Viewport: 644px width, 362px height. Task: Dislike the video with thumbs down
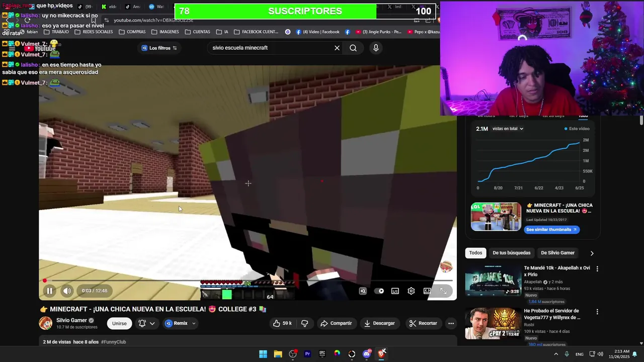[304, 323]
